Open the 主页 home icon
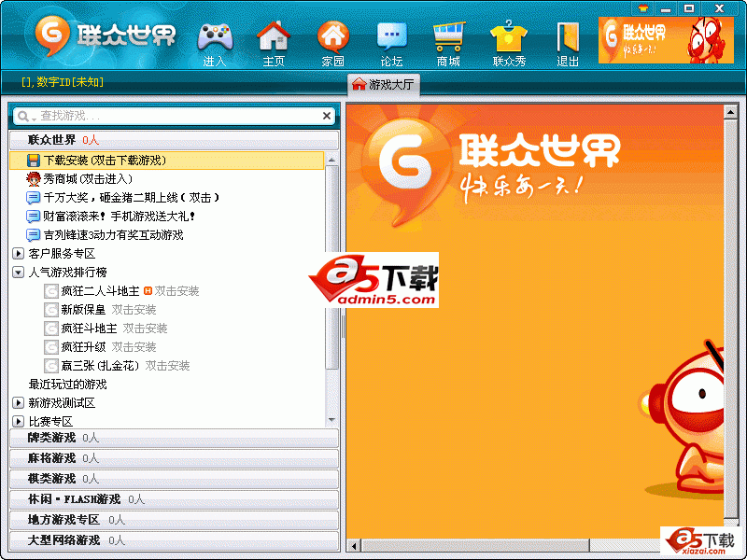Screen dimensions: 747x560 coord(273,36)
